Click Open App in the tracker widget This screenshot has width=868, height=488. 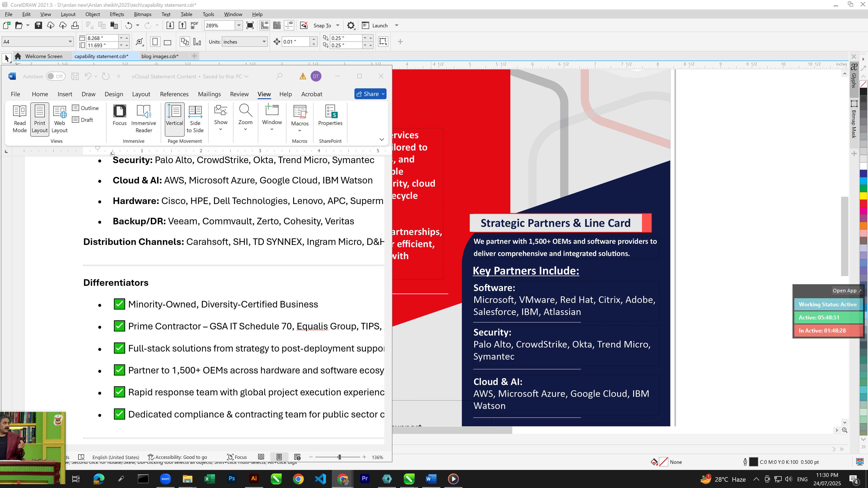pos(847,291)
